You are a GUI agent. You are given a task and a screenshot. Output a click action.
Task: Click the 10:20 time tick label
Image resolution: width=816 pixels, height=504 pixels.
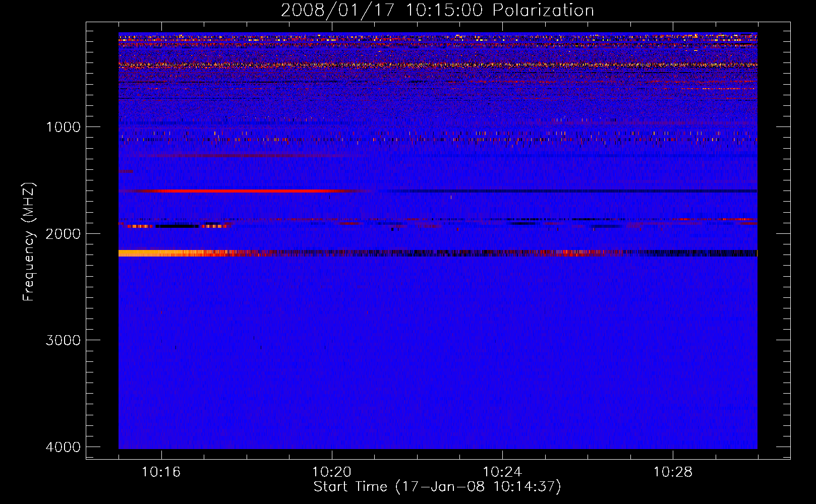click(x=332, y=472)
